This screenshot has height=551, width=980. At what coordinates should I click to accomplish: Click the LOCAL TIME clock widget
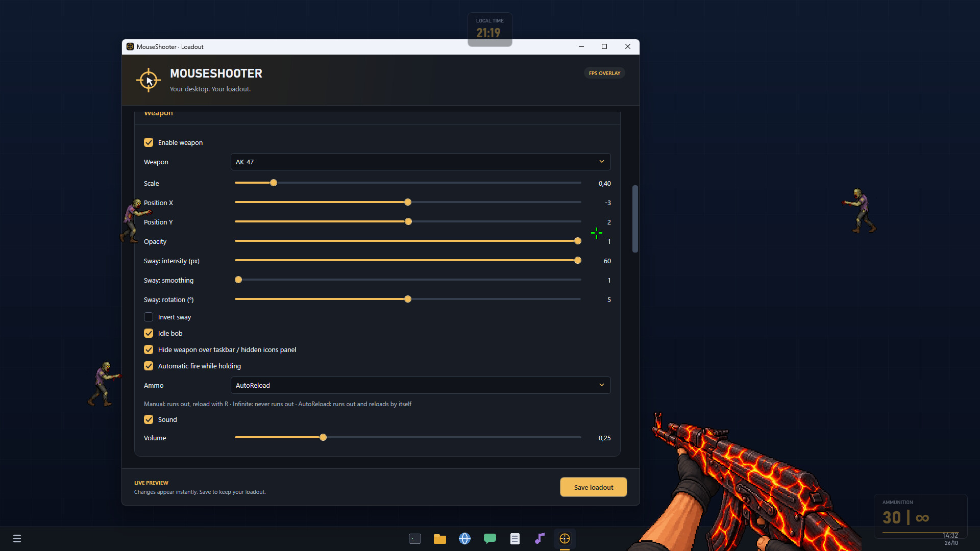490,29
